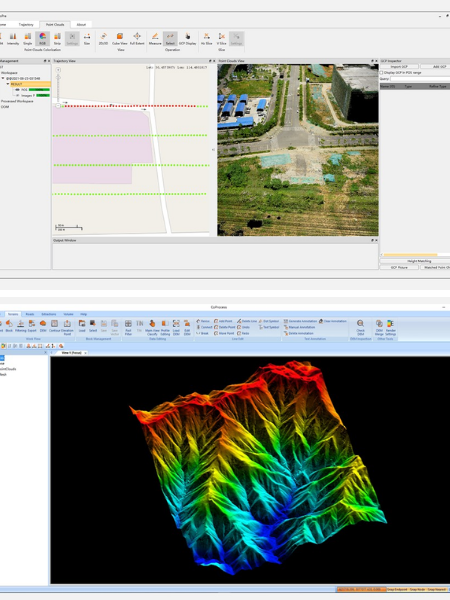450x600 pixels.
Task: Open About ribbon tab
Action: tap(81, 24)
